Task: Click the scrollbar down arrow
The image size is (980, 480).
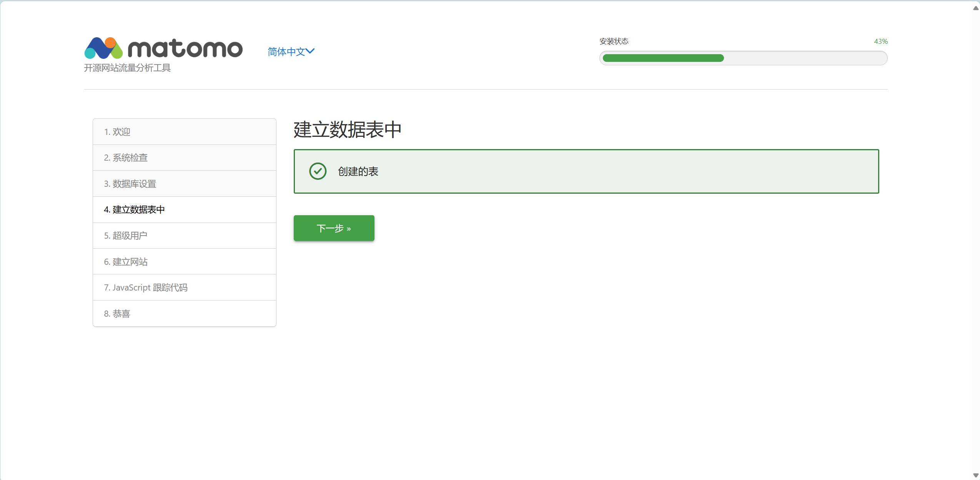Action: tap(975, 475)
